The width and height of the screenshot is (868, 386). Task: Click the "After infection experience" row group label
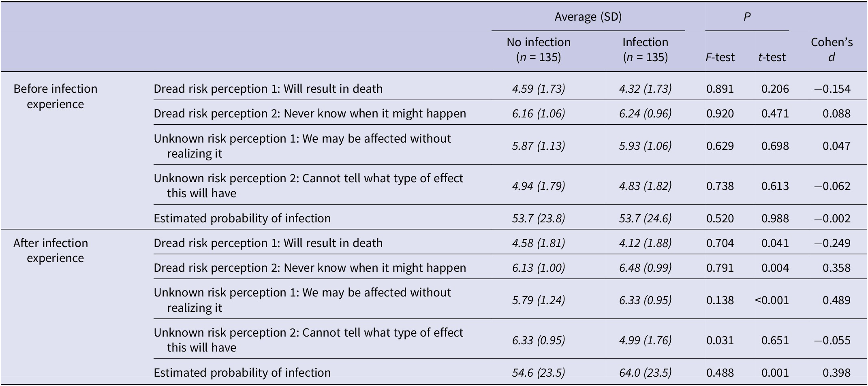pos(51,250)
